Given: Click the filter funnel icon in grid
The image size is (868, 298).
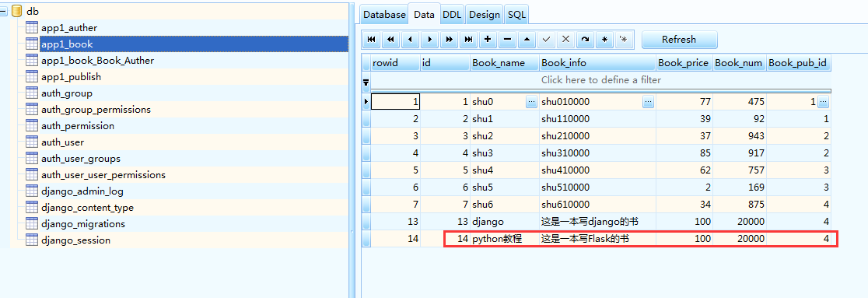Looking at the screenshot, I should pyautogui.click(x=366, y=83).
